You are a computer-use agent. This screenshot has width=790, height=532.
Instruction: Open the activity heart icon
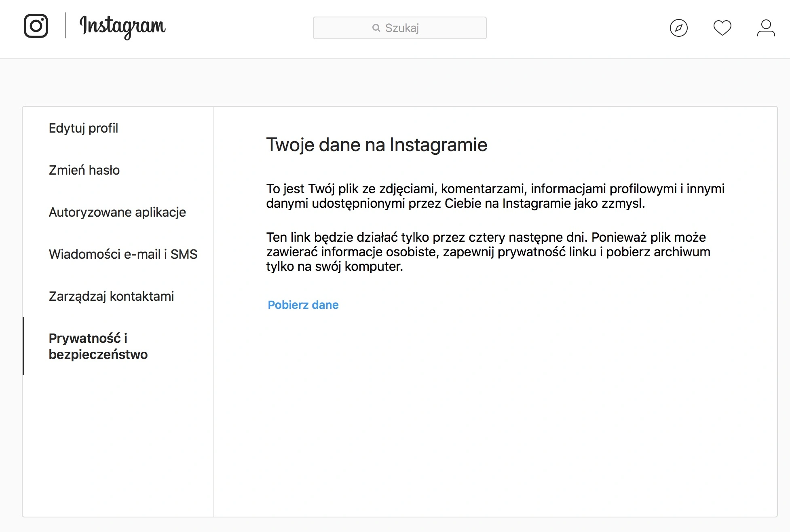point(722,28)
